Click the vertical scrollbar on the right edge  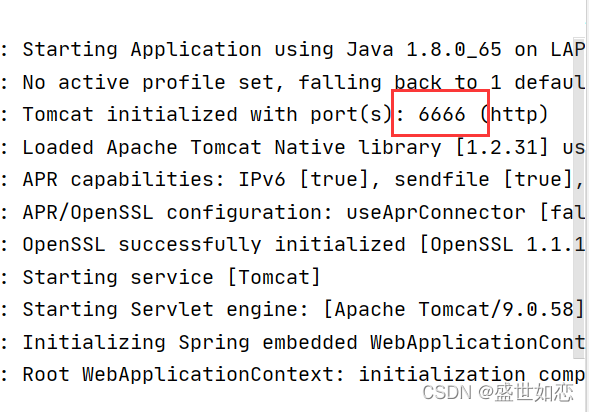579,197
